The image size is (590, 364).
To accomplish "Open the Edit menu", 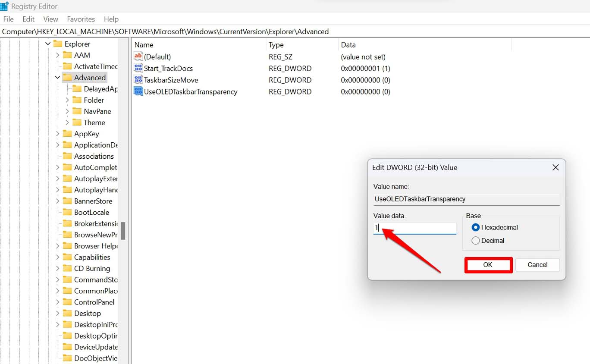I will 28,19.
